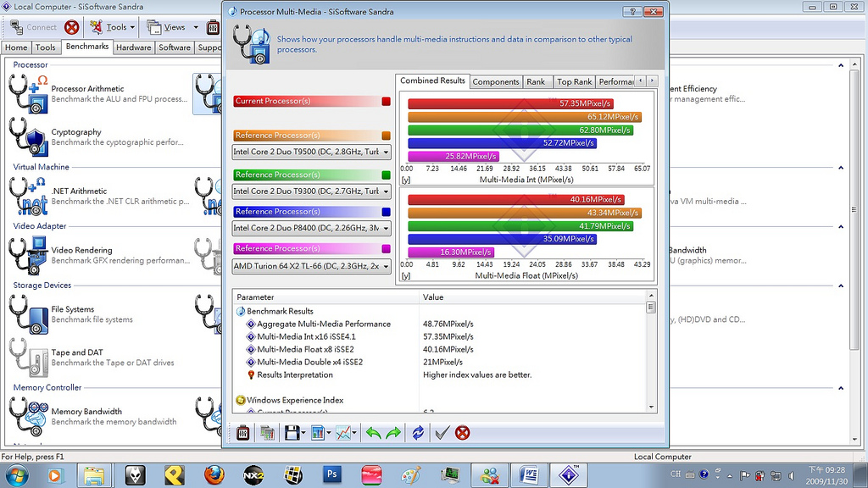Screen dimensions: 868x488
Task: Click the Value column header
Action: [x=532, y=297]
